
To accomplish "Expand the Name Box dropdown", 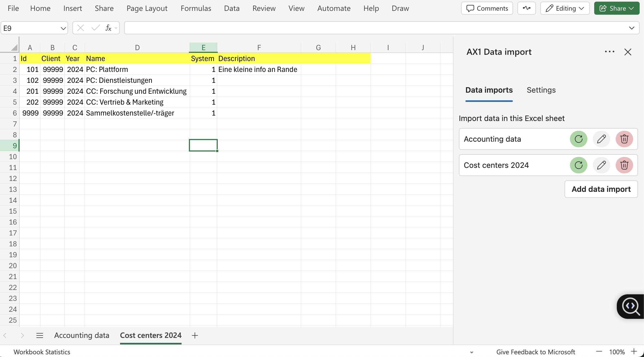I will click(63, 28).
